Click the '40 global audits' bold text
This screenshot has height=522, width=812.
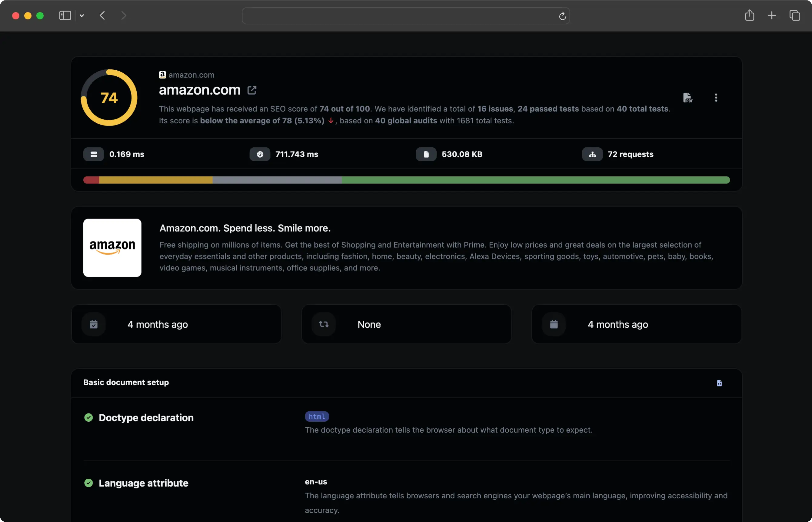coord(406,121)
